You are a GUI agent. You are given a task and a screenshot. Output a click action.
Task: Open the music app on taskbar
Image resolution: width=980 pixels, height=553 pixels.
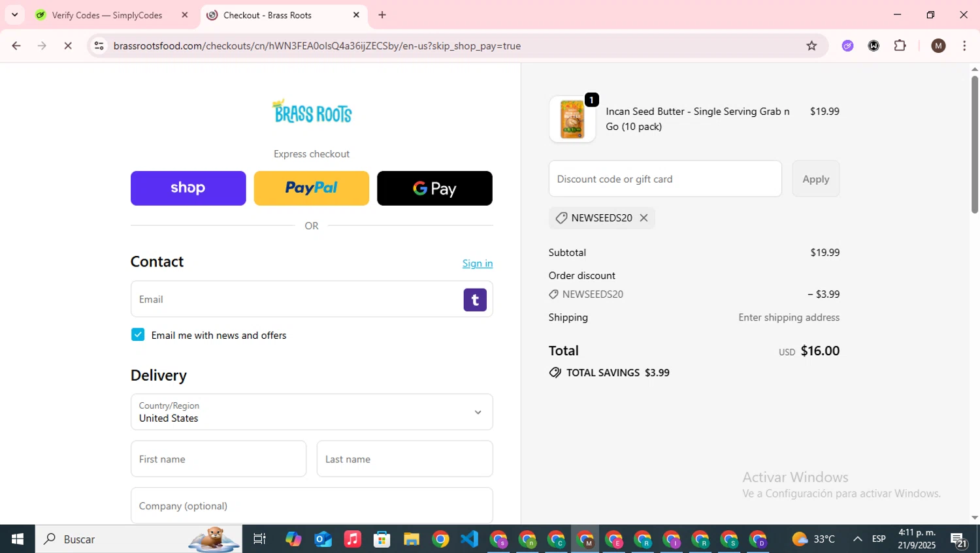(352, 539)
